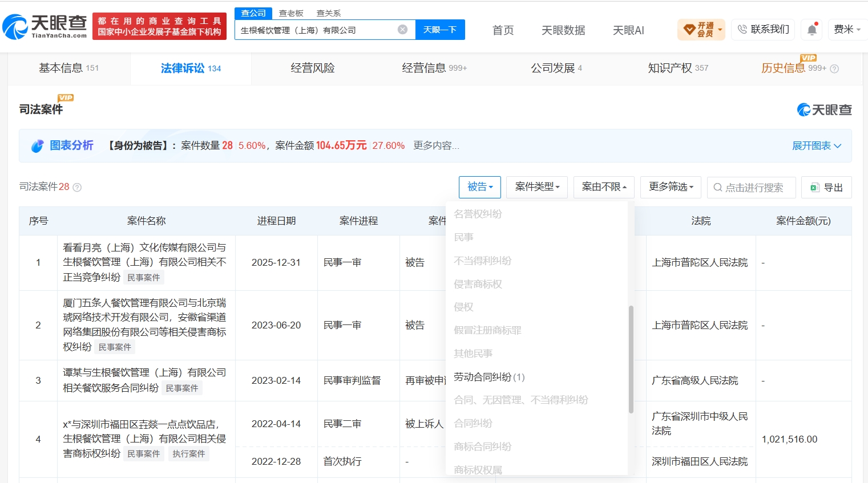This screenshot has height=483, width=868.
Task: Click 广东省高级人民法院 court name
Action: pos(695,380)
